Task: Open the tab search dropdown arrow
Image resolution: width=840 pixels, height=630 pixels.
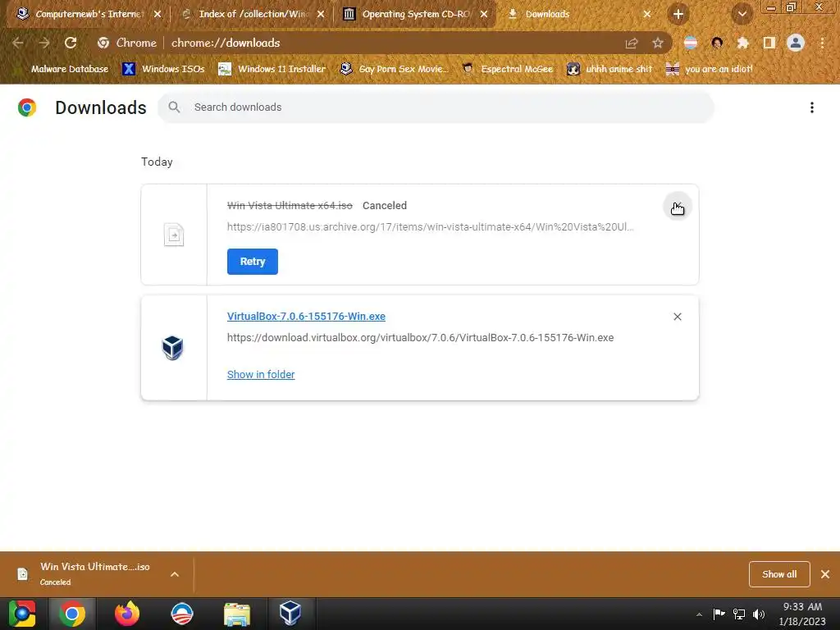Action: pyautogui.click(x=742, y=15)
